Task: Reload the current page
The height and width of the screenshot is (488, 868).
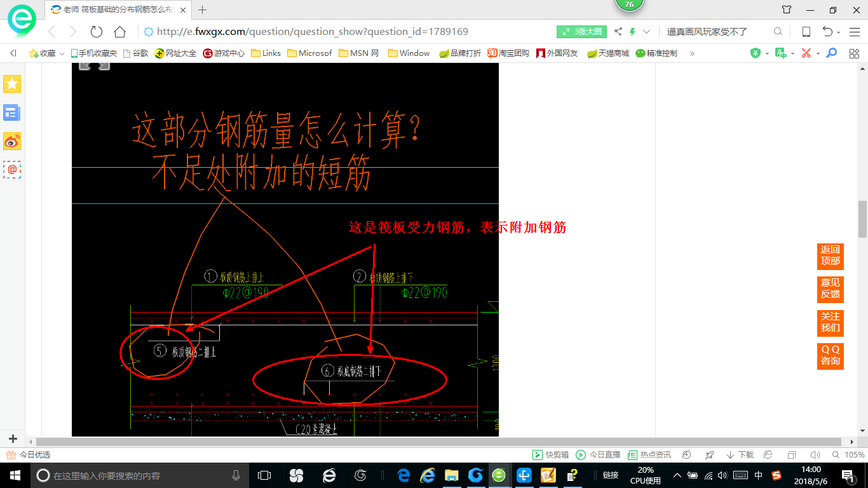Action: pyautogui.click(x=96, y=32)
